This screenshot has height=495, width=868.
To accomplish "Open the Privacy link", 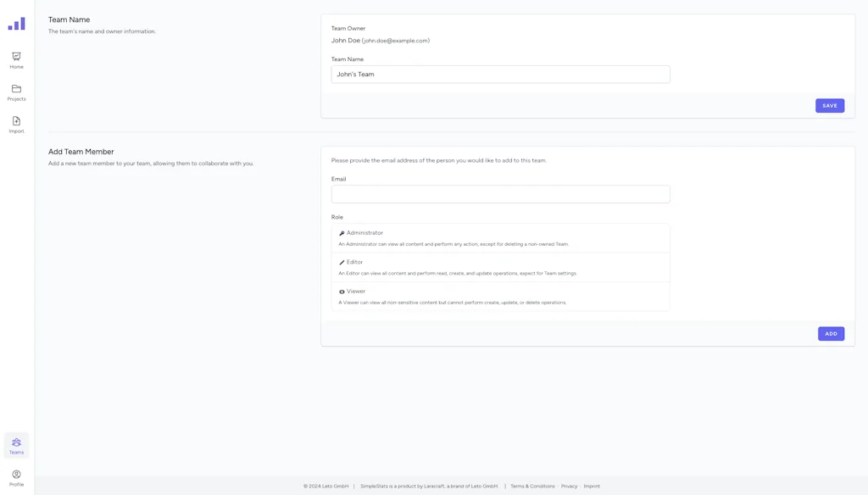I will 570,486.
